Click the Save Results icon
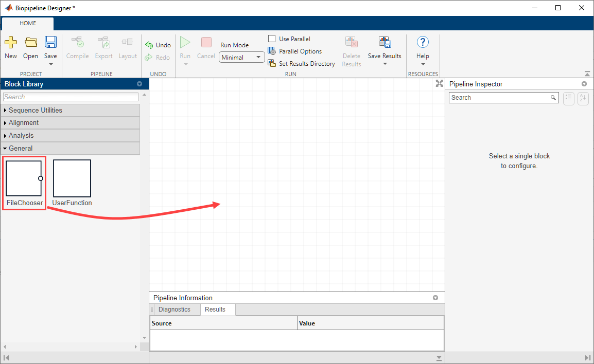The height and width of the screenshot is (364, 594). click(x=385, y=42)
